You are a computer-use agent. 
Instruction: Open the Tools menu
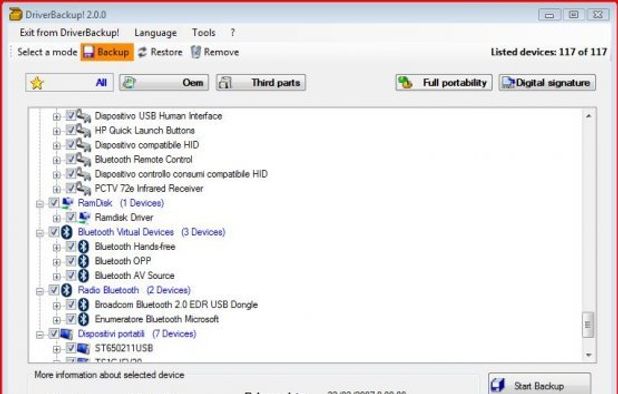coord(203,33)
